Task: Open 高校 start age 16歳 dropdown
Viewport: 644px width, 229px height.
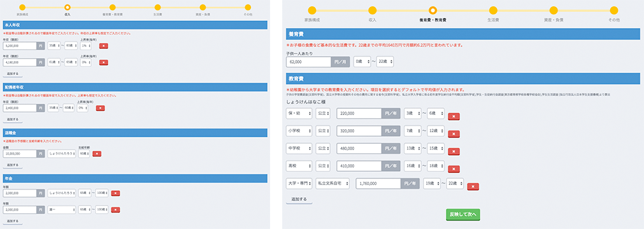Action: pyautogui.click(x=412, y=166)
